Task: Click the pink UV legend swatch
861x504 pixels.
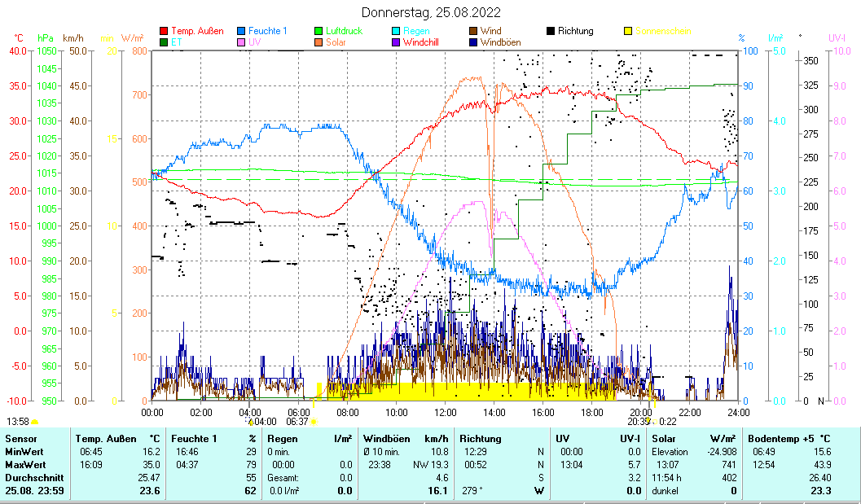Action: coord(241,42)
